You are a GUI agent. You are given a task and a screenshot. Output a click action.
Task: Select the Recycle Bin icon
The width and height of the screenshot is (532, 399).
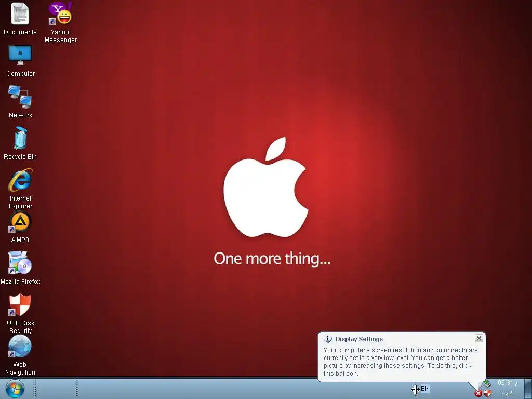(x=20, y=143)
